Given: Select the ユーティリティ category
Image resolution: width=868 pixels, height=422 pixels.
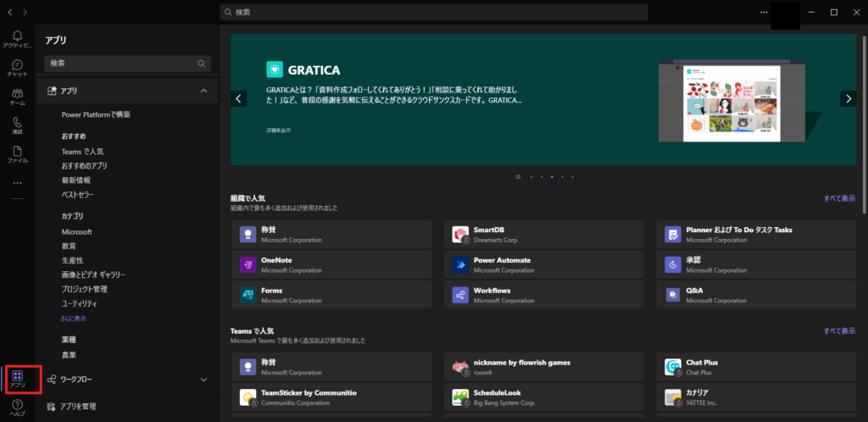Looking at the screenshot, I should click(79, 303).
